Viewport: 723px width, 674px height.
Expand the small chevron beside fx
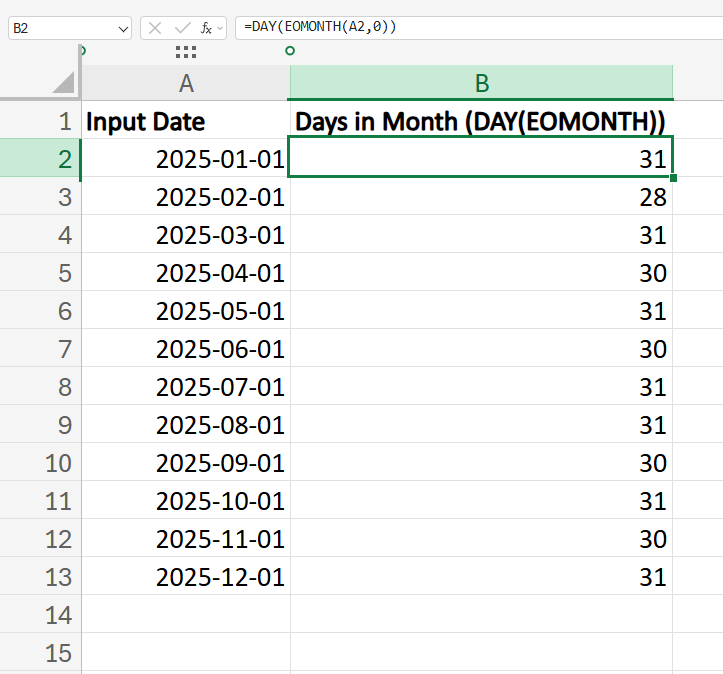tap(220, 28)
